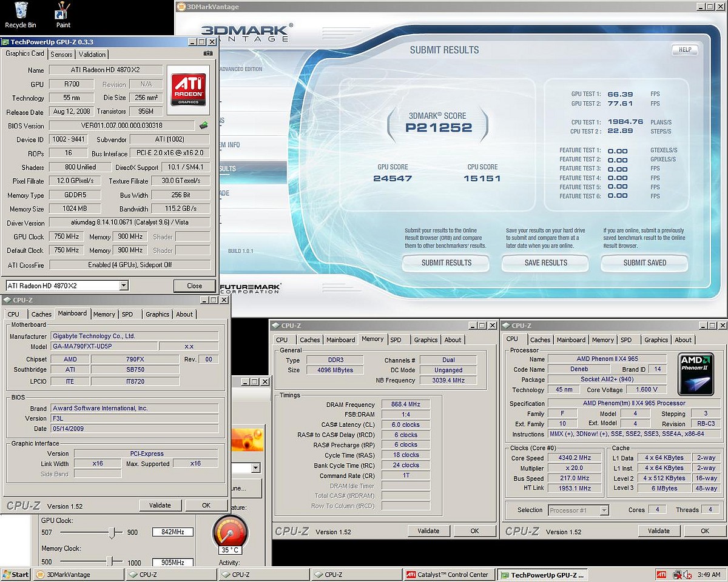Click the 3DMark Vantage title bar icon
Screen dimensions: 728x582
click(x=180, y=7)
